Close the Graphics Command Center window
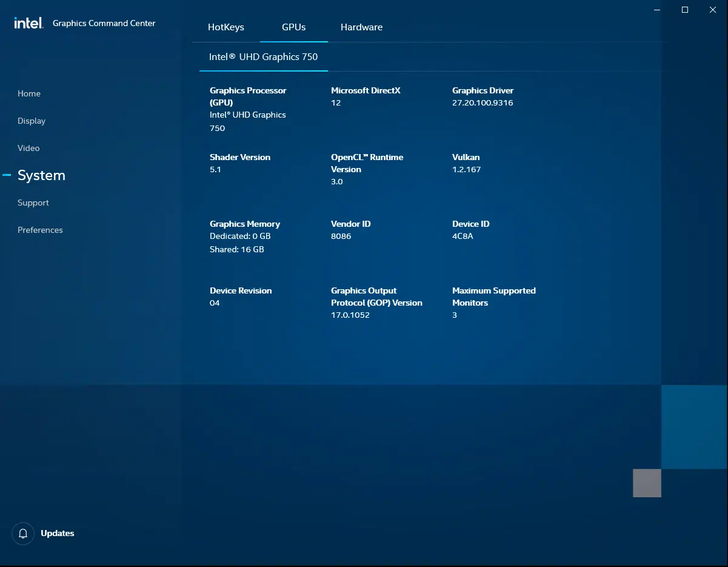 (x=713, y=10)
